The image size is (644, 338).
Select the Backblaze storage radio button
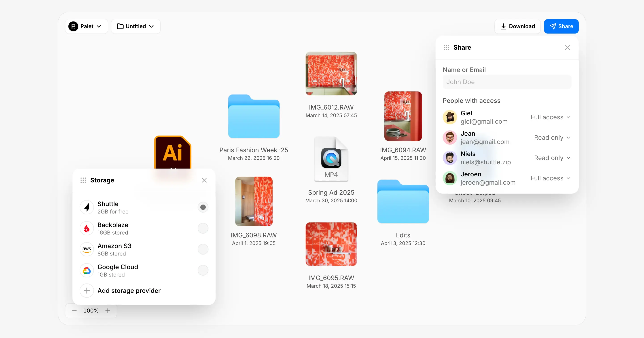[203, 228]
